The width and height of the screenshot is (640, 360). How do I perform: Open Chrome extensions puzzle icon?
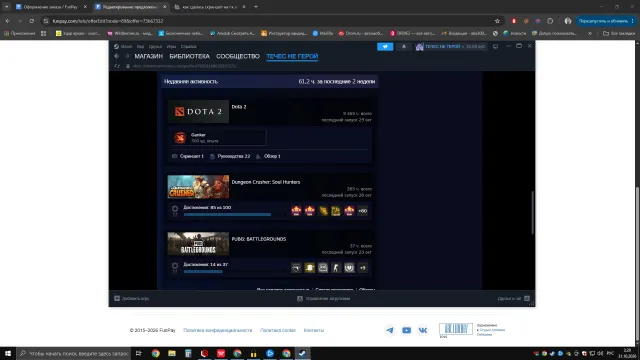[550, 21]
